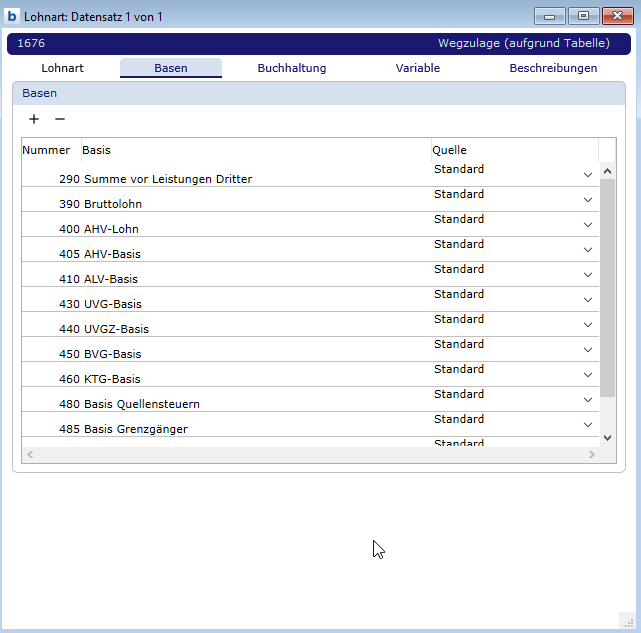641x633 pixels.
Task: Maximize the Lohnart window
Action: click(x=582, y=16)
